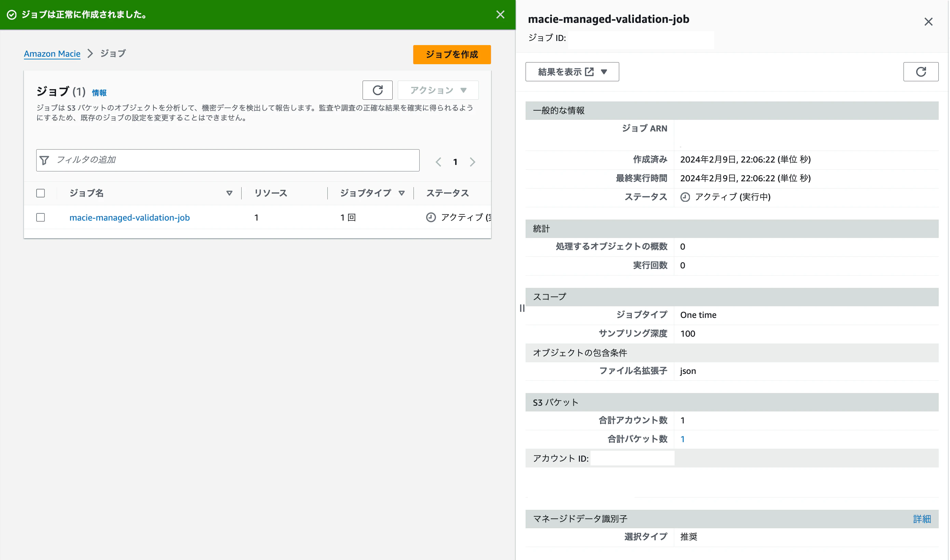This screenshot has width=950, height=560.
Task: Check the macie-managed-validation-job row checkbox
Action: (40, 218)
